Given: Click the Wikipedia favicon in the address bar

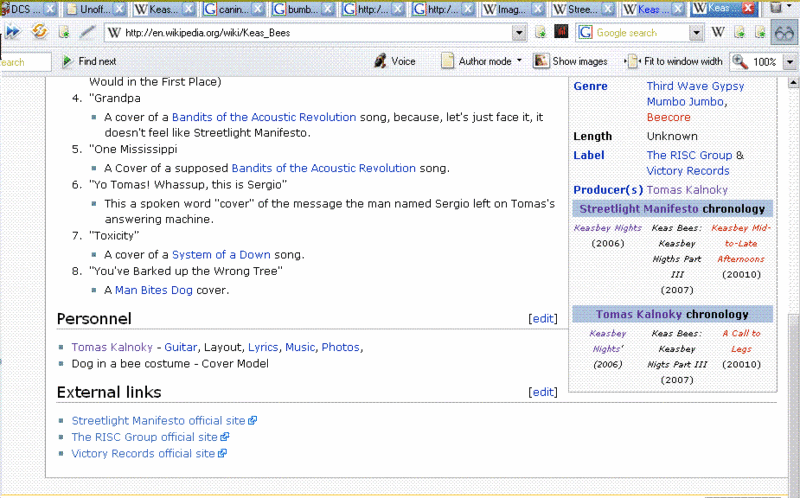Looking at the screenshot, I should tap(114, 33).
